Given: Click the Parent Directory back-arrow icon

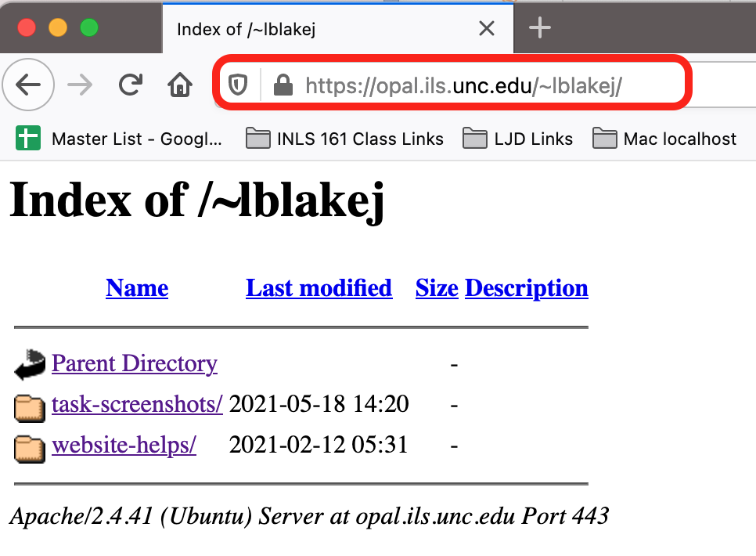Looking at the screenshot, I should 30,365.
